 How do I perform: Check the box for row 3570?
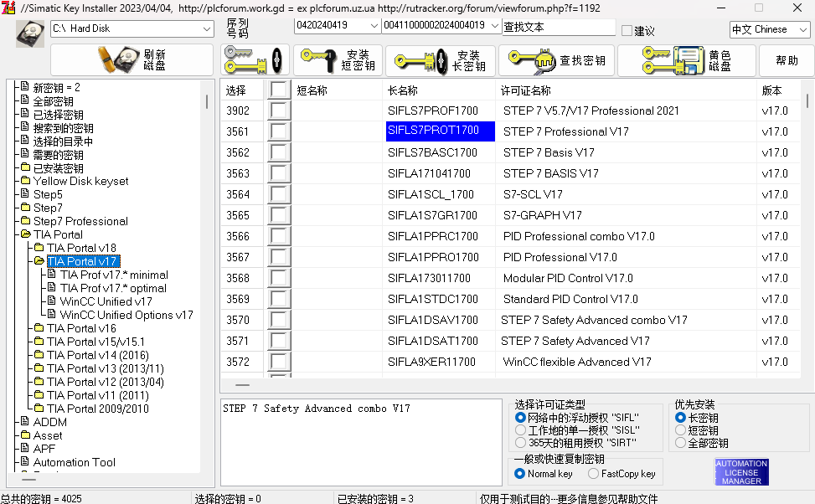coord(279,320)
